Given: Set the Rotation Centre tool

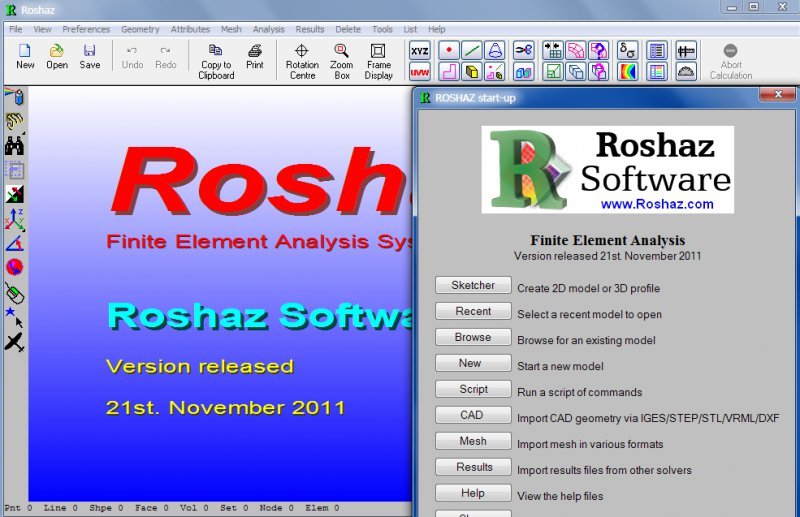Looking at the screenshot, I should [302, 62].
